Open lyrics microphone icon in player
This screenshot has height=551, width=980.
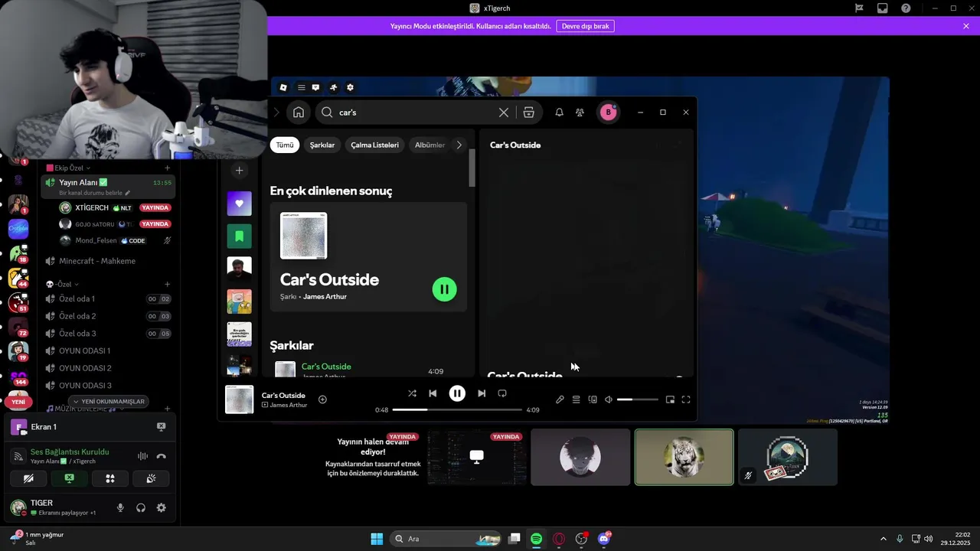coord(560,399)
